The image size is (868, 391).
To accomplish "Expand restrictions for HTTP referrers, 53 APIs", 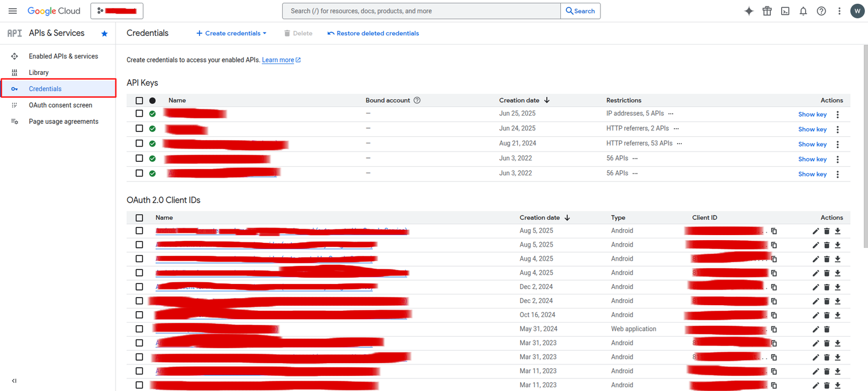I will coord(679,143).
